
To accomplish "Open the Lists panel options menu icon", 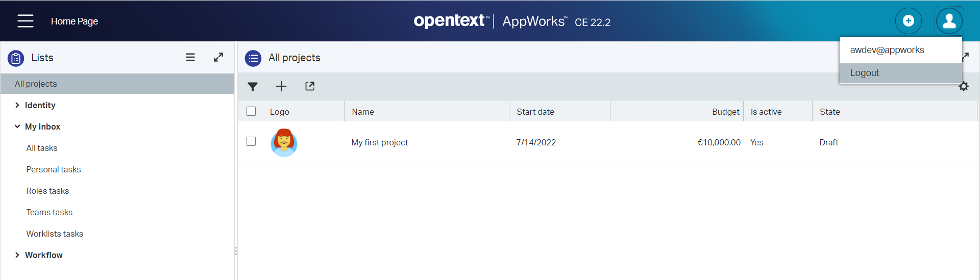I will pyautogui.click(x=190, y=58).
